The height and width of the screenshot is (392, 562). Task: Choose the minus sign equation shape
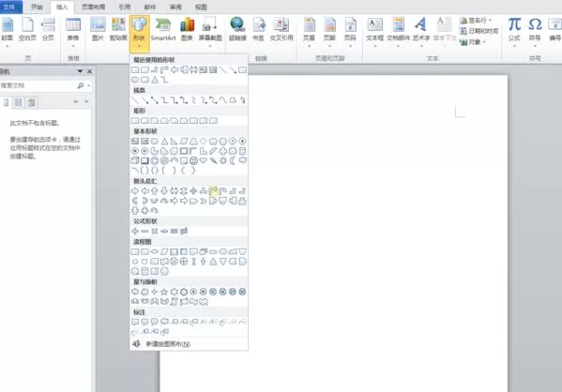[144, 232]
